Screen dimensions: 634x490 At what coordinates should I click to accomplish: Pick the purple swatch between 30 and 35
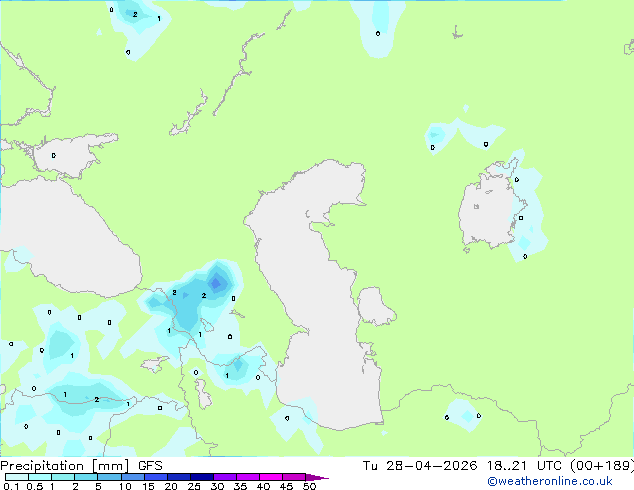pos(224,477)
